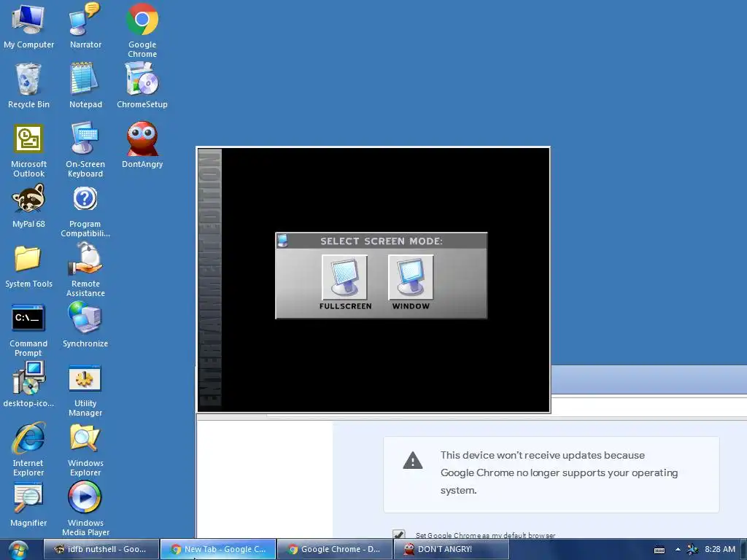Open the System Tools folder icon
The image size is (747, 560).
[x=28, y=267]
